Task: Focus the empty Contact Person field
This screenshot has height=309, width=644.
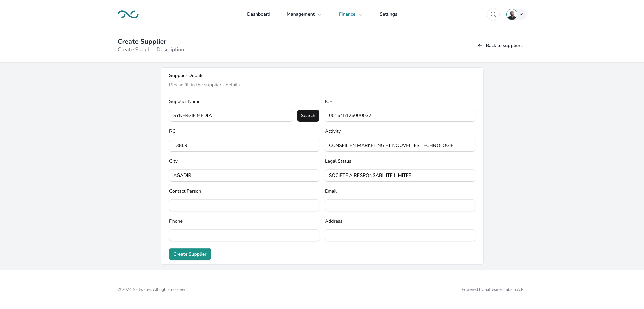Action: 244,205
